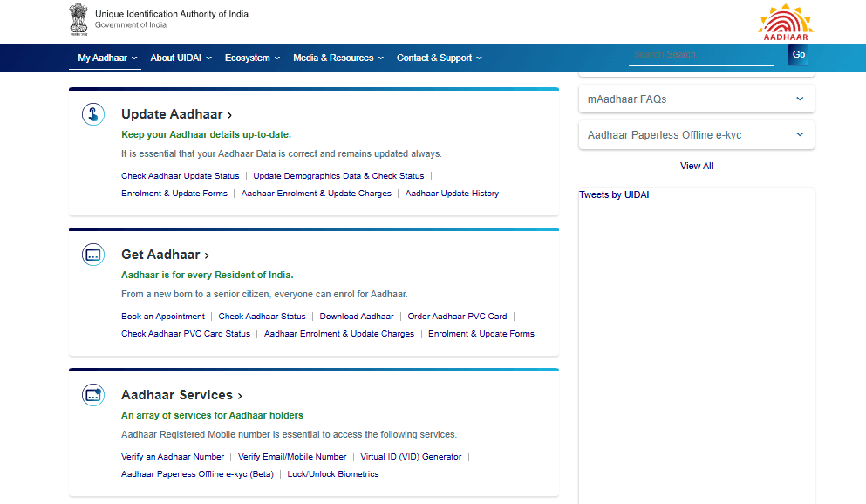Open the View All FAQs link
Viewport: 866px width, 504px height.
[x=697, y=166]
